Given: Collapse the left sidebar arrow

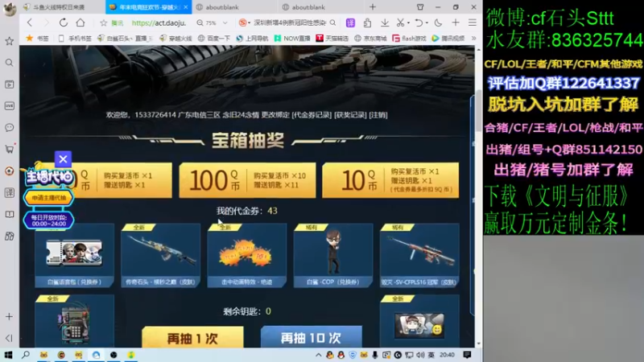Looking at the screenshot, I should click(9, 338).
